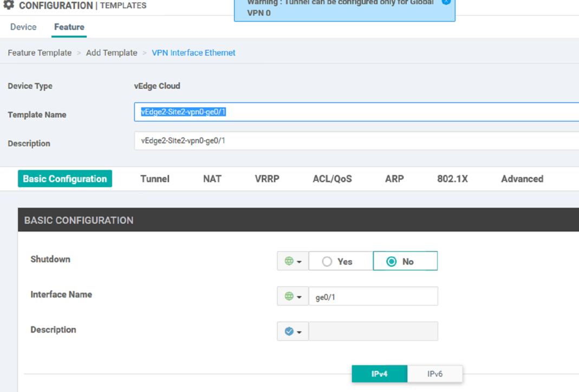Select Yes for Shutdown
Screen dimensions: 579x392
pyautogui.click(x=341, y=262)
